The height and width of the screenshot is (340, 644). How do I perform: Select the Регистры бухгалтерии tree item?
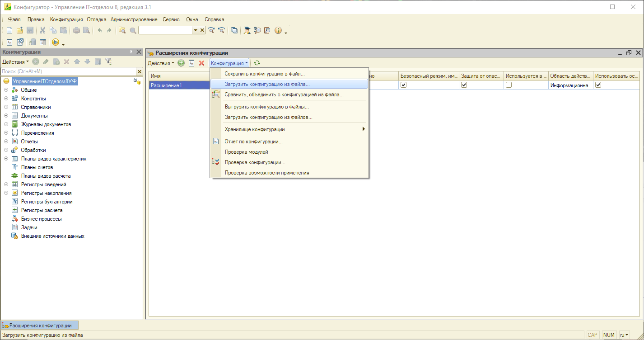[47, 202]
